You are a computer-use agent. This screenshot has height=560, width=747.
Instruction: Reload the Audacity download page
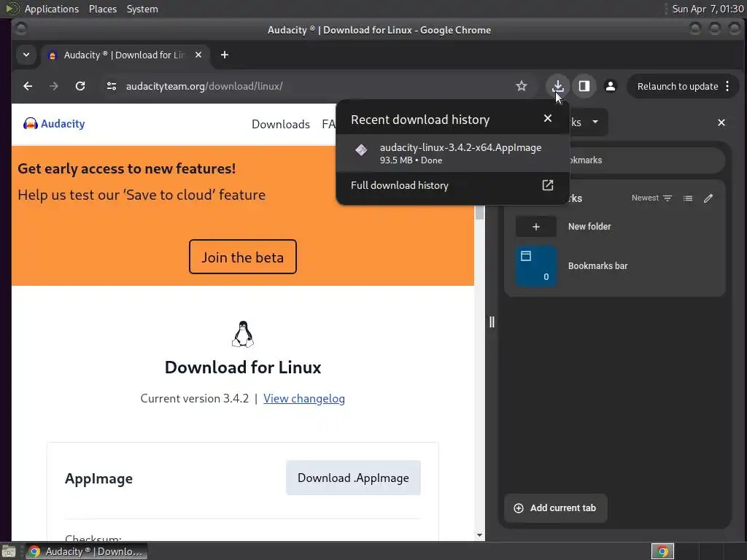pos(80,86)
